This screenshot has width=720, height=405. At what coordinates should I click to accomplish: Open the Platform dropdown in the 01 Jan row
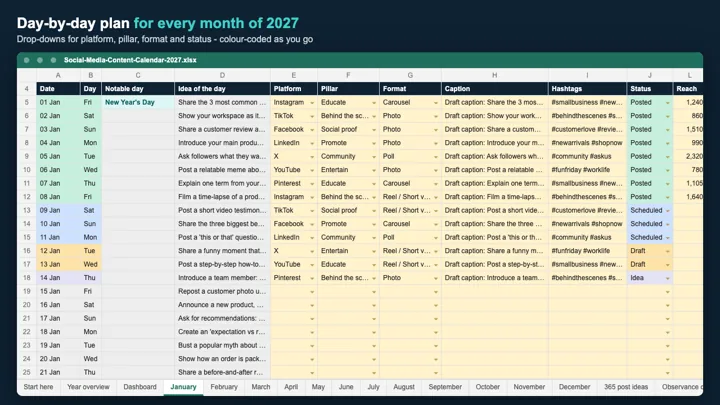(312, 103)
